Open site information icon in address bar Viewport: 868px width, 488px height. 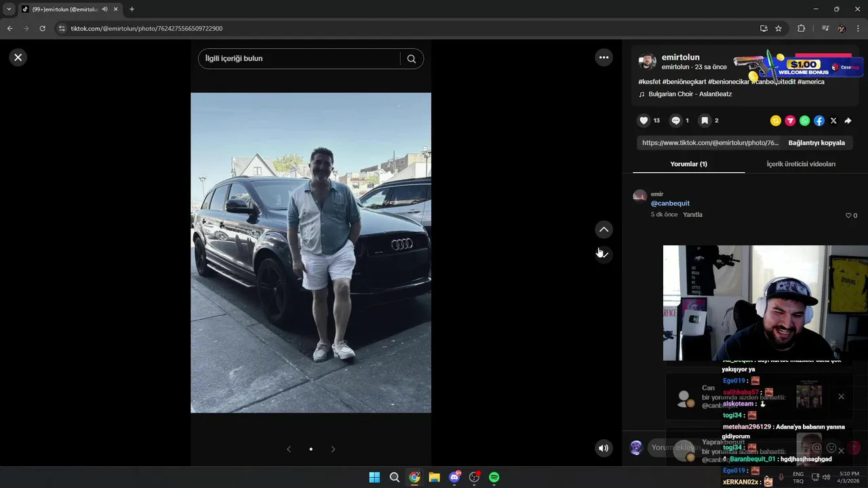pos(62,28)
